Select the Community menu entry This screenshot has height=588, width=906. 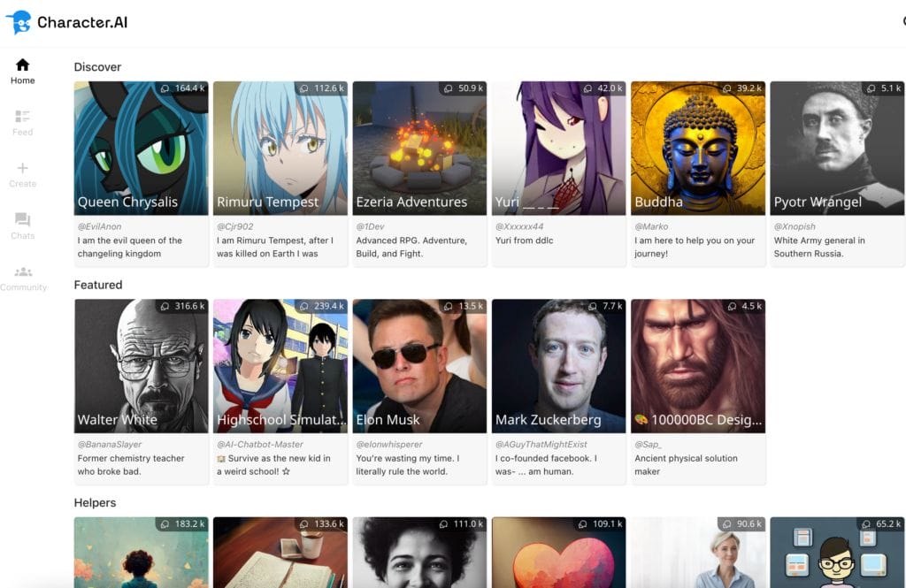point(24,287)
